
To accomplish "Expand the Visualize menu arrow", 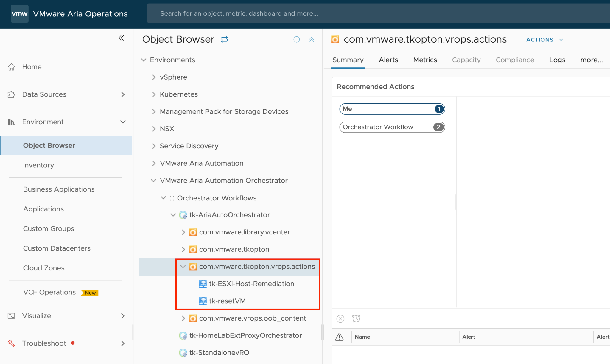I will pos(123,316).
